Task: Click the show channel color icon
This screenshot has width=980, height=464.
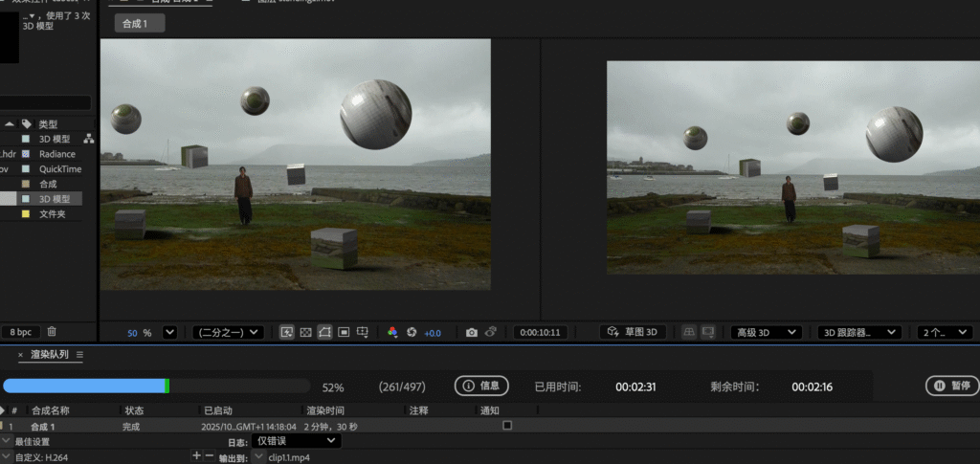Action: tap(392, 332)
